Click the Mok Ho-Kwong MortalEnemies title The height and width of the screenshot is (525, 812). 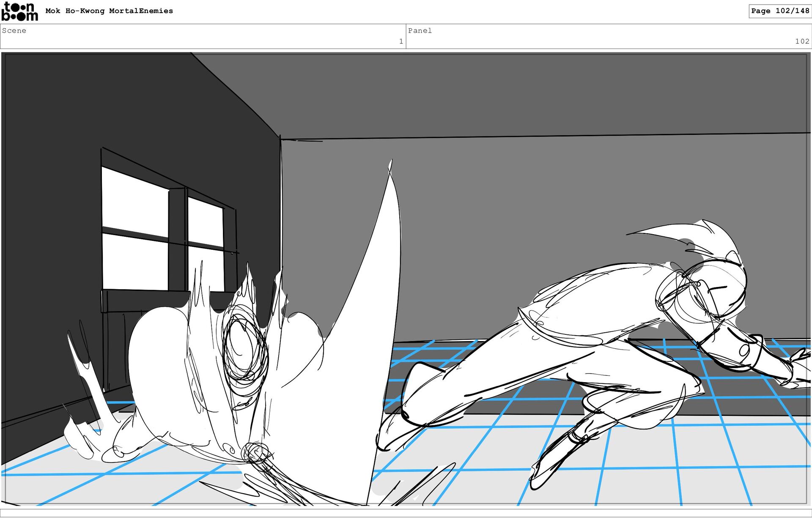[x=109, y=11]
